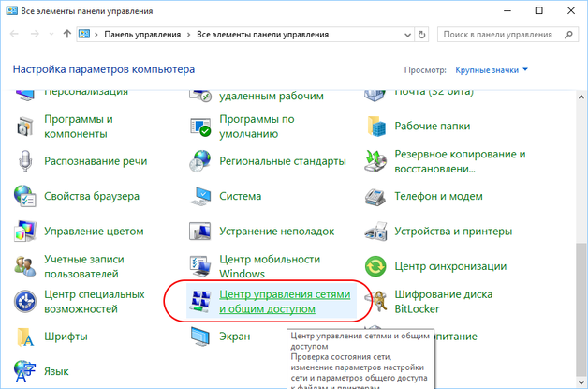Click the Распознавание речи microphone icon

pyautogui.click(x=26, y=161)
